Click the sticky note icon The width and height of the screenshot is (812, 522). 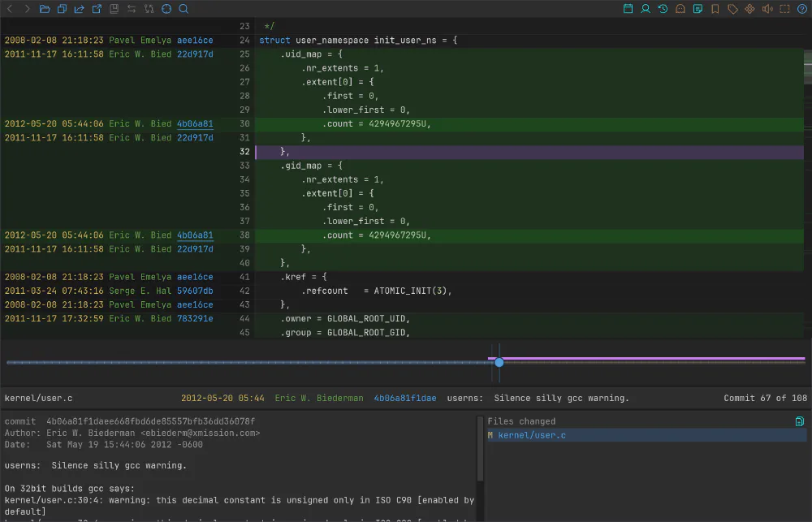[698, 9]
